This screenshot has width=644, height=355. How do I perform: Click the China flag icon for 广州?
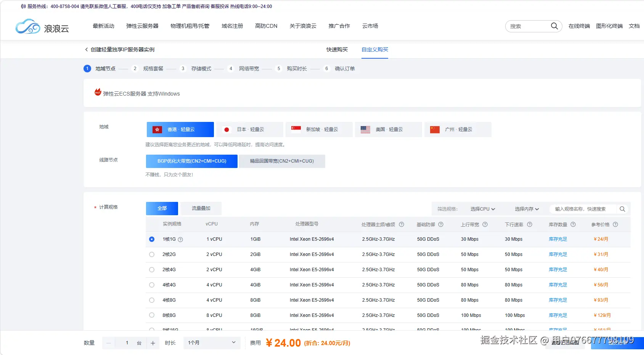[435, 130]
